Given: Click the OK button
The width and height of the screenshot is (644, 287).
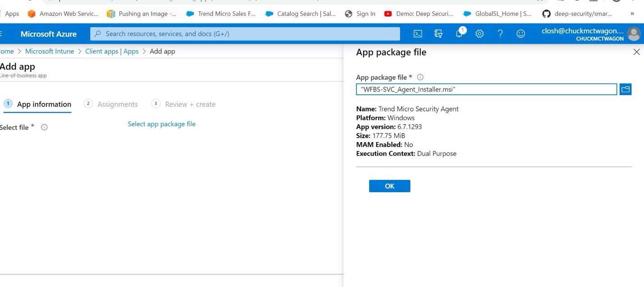Looking at the screenshot, I should (x=389, y=186).
